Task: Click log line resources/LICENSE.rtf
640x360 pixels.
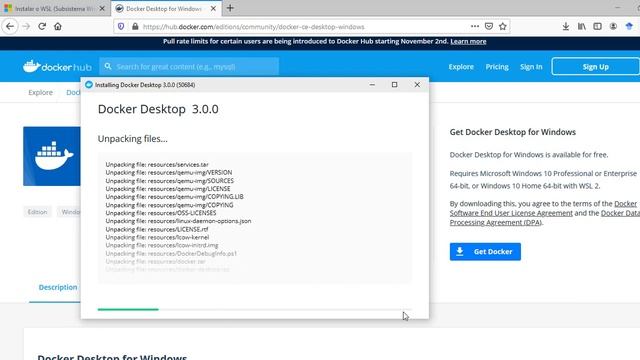Action: (157, 229)
